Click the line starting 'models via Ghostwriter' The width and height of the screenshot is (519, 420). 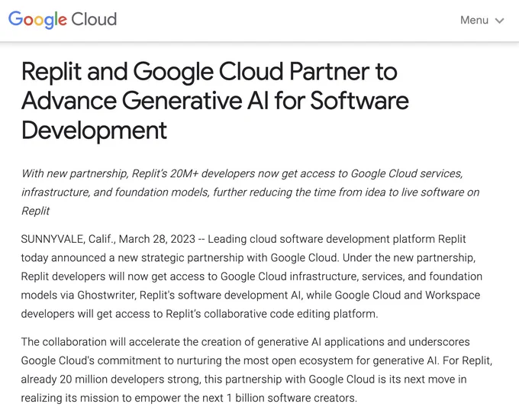click(250, 295)
